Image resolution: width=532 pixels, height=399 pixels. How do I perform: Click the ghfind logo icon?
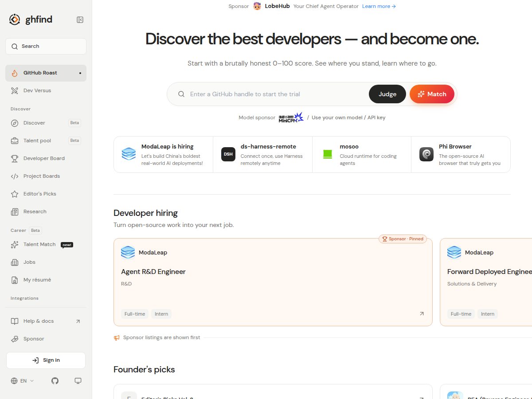pos(15,20)
